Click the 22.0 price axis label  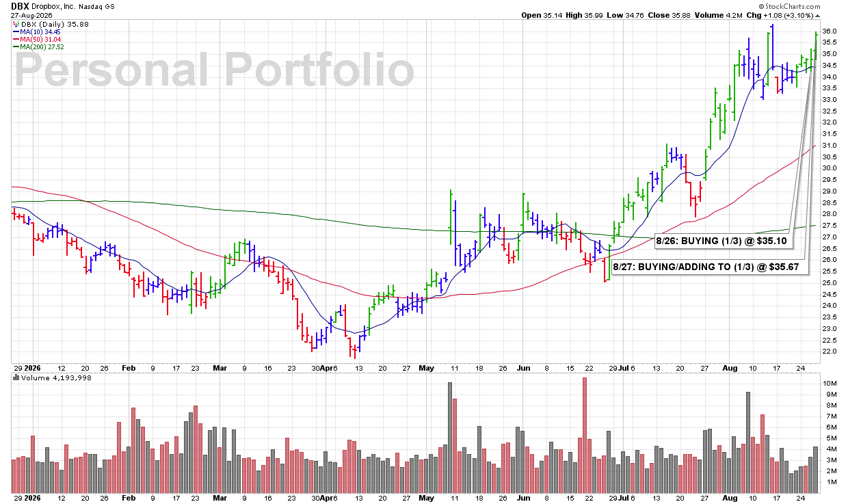pyautogui.click(x=829, y=352)
